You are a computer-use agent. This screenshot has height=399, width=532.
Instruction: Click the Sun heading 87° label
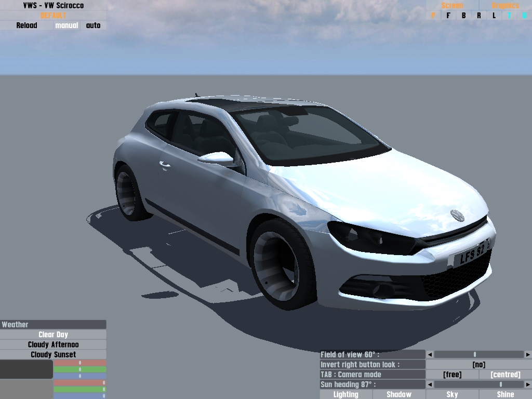click(373, 384)
